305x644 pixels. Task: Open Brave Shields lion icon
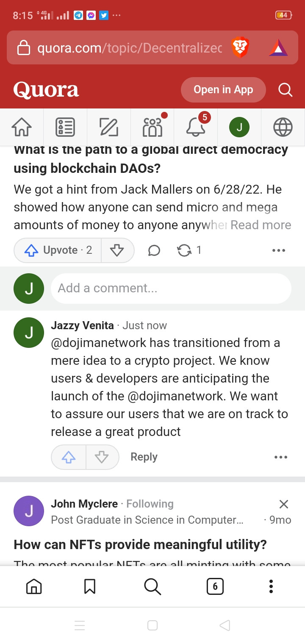(x=240, y=47)
